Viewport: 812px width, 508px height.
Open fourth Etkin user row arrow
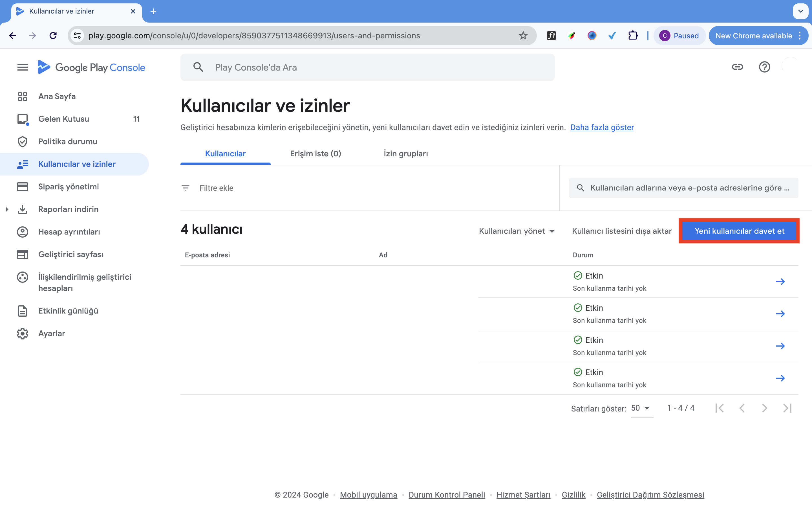coord(780,378)
